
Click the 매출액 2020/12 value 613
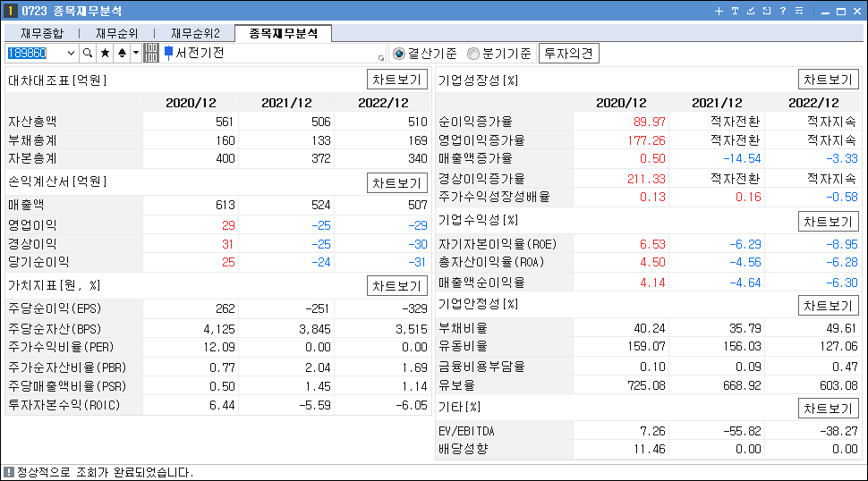pyautogui.click(x=226, y=205)
